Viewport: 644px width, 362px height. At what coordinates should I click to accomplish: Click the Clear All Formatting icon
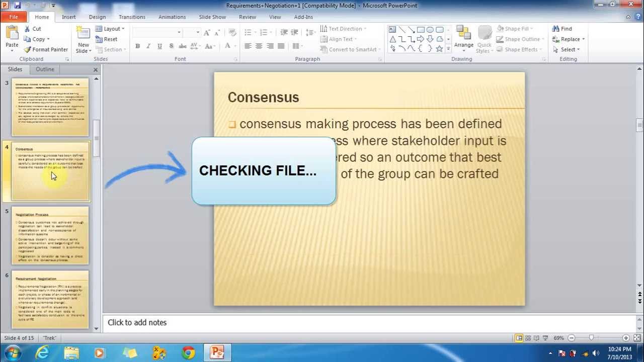pyautogui.click(x=232, y=32)
